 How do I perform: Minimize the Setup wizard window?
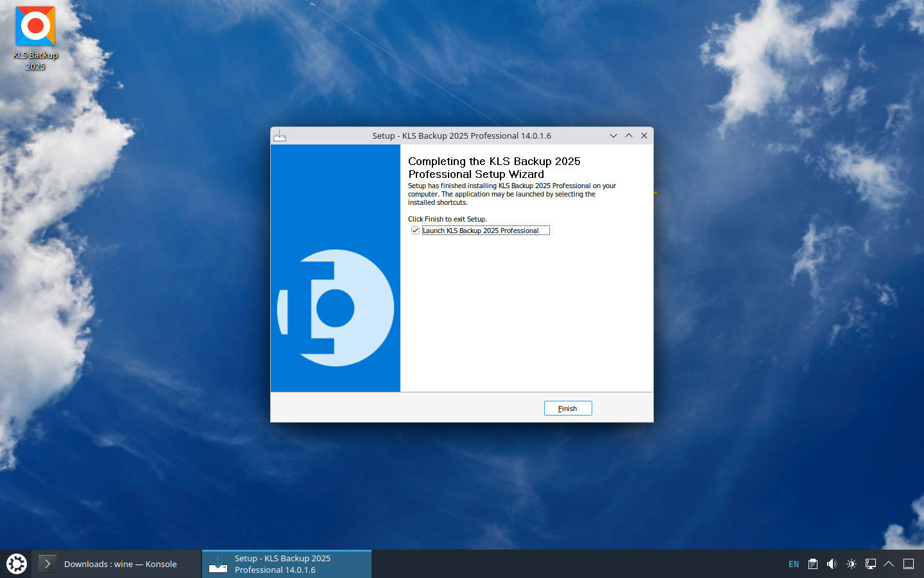click(613, 136)
